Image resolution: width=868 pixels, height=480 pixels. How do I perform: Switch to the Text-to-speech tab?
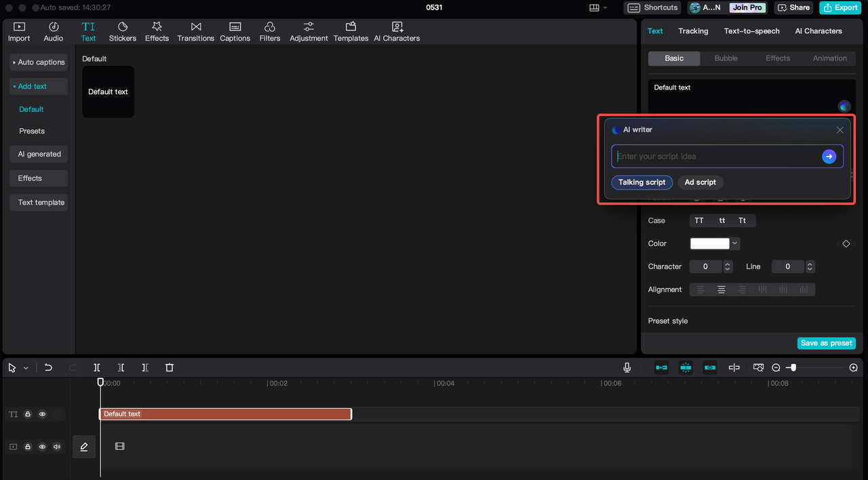(x=751, y=31)
